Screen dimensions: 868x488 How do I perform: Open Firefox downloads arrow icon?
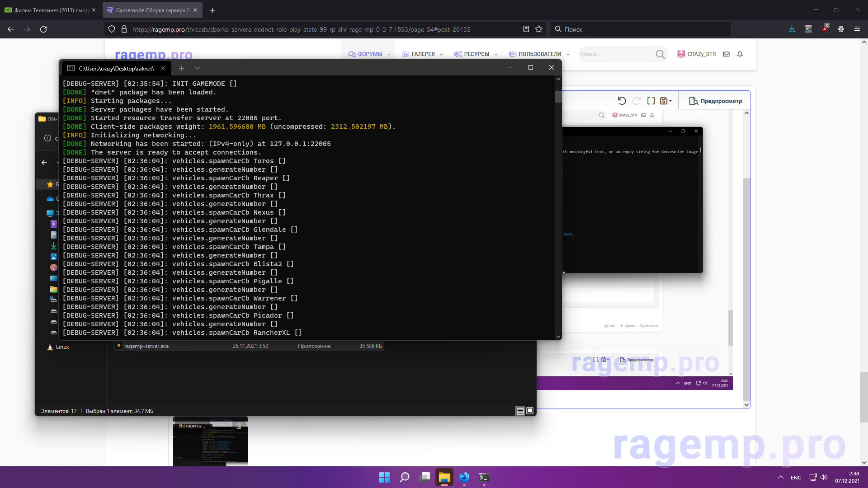[792, 29]
